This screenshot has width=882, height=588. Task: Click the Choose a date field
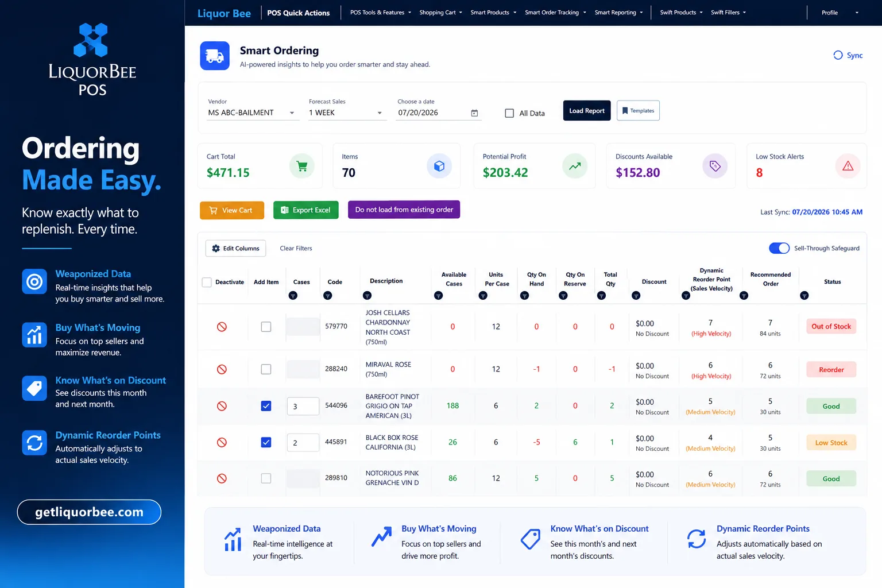point(439,113)
